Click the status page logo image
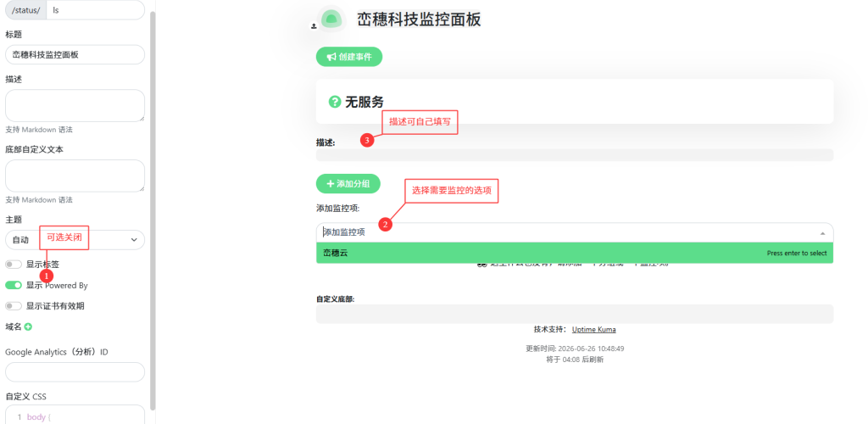 pyautogui.click(x=331, y=19)
